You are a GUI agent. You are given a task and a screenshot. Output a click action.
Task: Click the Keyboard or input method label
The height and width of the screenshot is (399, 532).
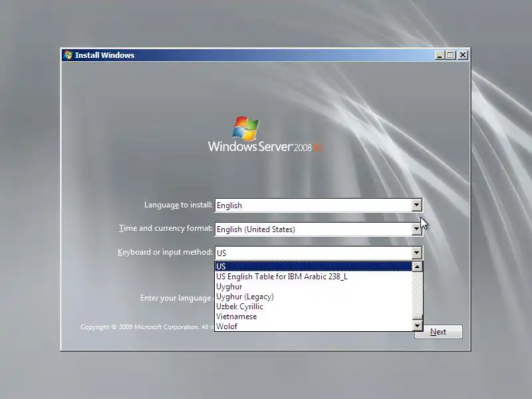point(165,252)
